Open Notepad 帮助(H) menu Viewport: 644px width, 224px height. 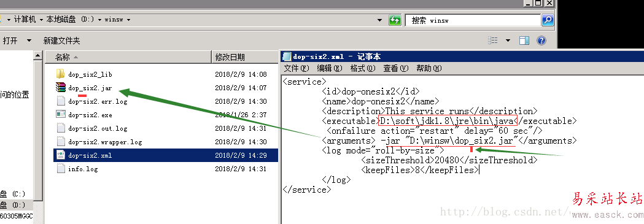click(x=429, y=68)
